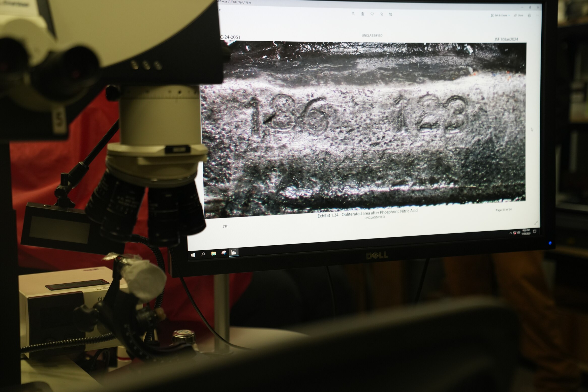This screenshot has width=588, height=392.
Task: Open File Explorer from the taskbar
Action: (x=213, y=253)
